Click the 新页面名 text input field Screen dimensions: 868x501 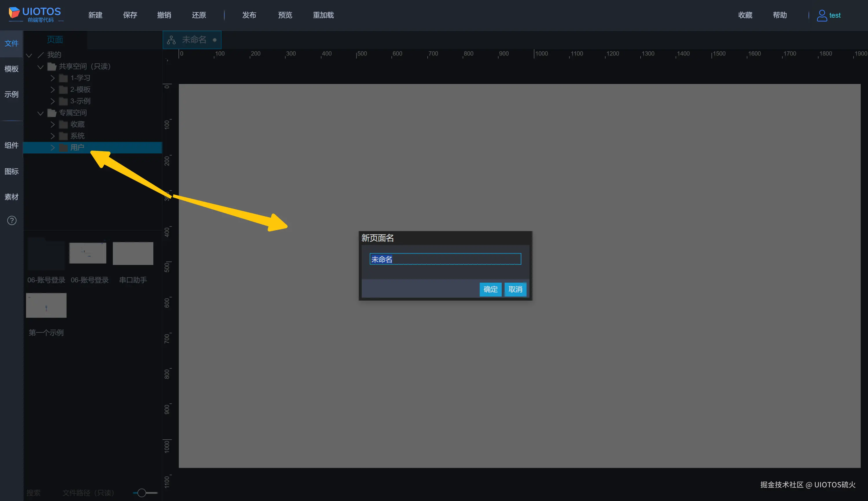click(445, 259)
